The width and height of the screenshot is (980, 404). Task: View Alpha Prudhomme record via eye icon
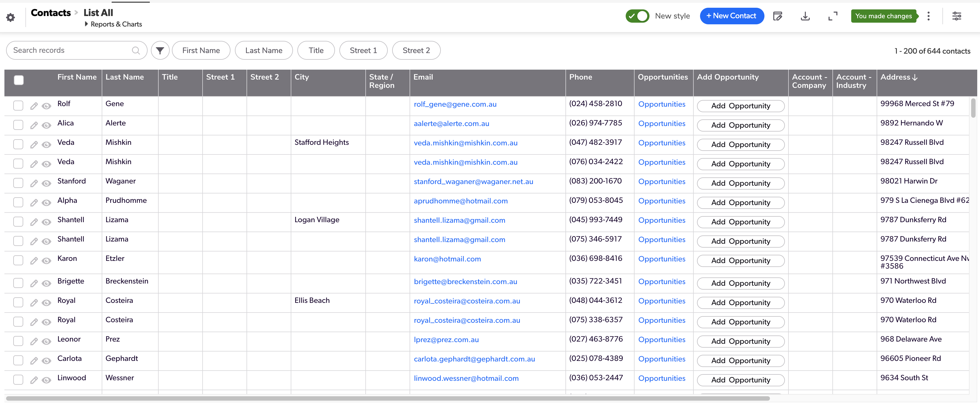click(46, 203)
